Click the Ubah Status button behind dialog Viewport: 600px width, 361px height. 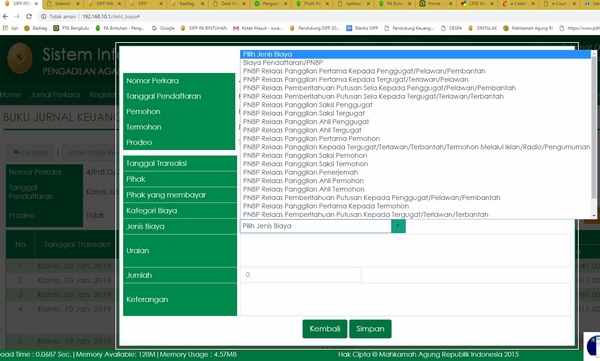91,153
